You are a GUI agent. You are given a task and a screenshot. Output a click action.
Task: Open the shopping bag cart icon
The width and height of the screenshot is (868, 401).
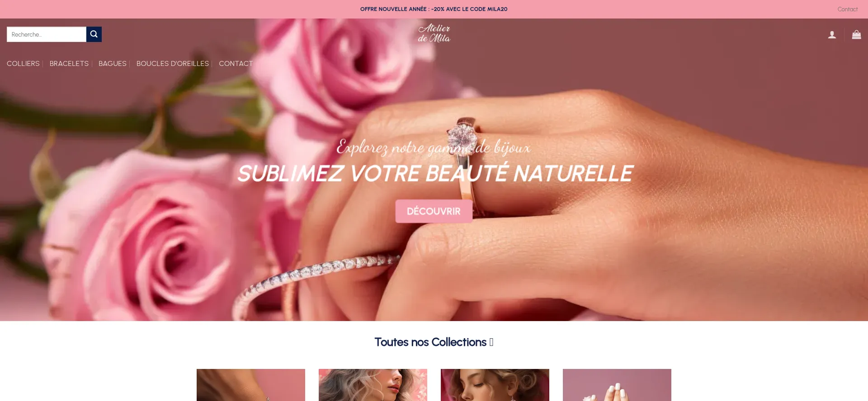(856, 34)
